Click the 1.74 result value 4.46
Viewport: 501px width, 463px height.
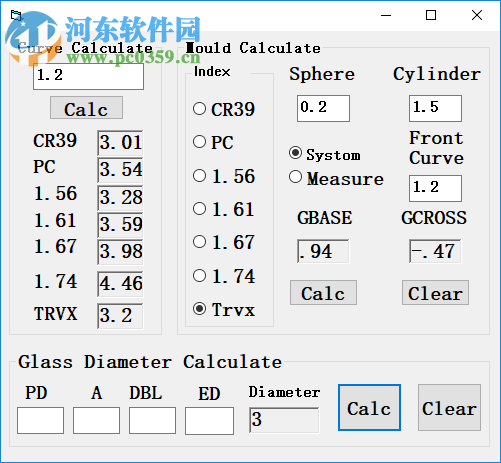[120, 284]
